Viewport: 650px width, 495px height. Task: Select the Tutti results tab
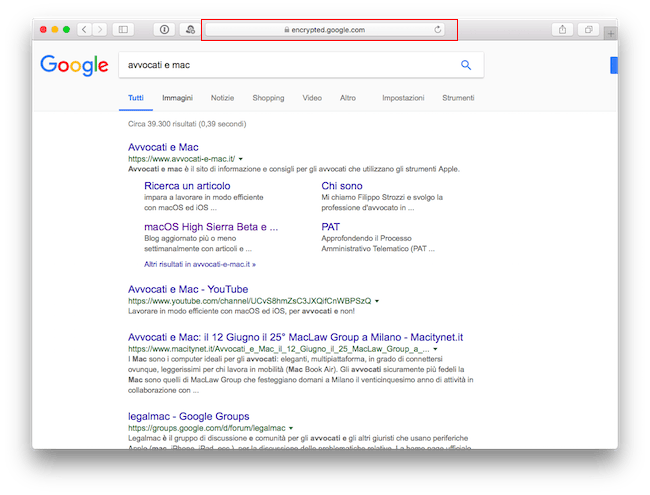coord(136,98)
